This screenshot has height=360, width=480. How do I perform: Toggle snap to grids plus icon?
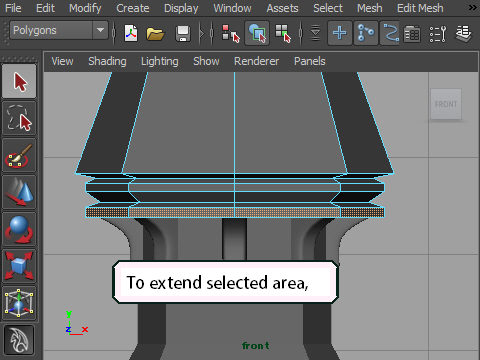point(340,33)
